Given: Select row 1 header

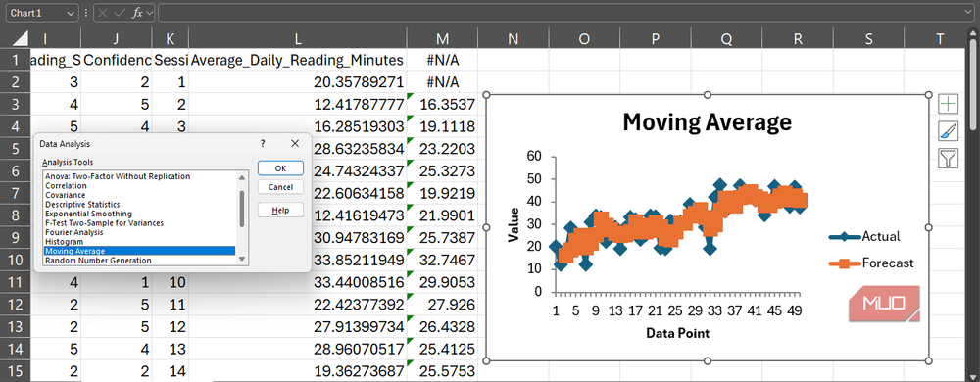Looking at the screenshot, I should click(15, 60).
